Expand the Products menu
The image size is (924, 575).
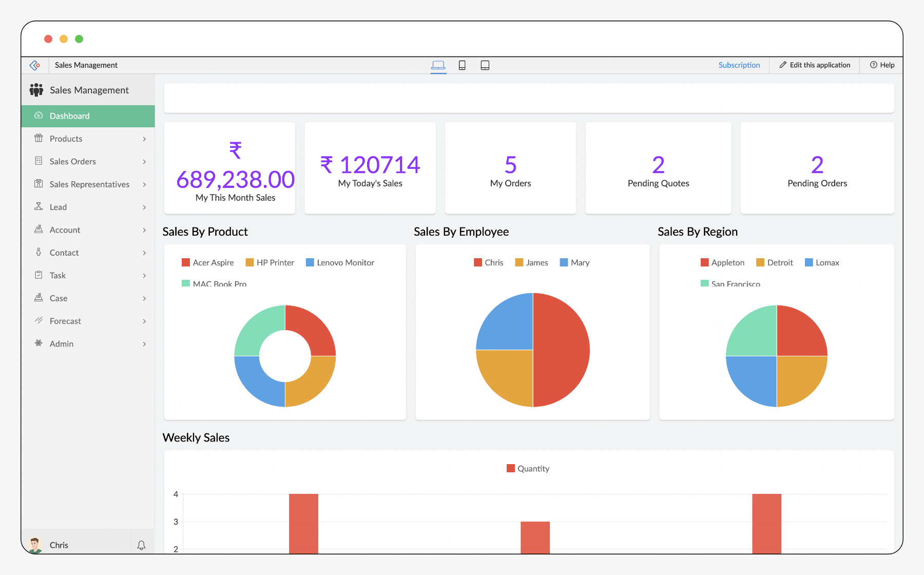tap(145, 139)
